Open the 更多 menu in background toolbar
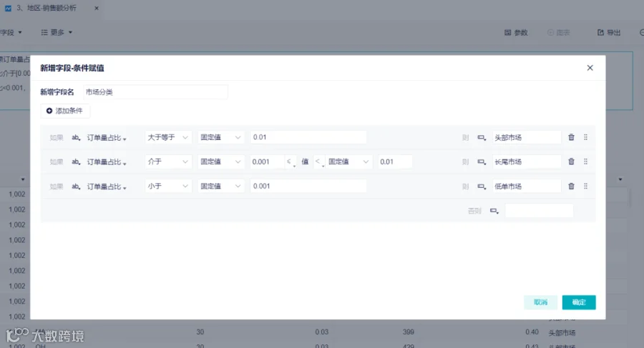Screen dimensions: 644x348 click(57, 32)
